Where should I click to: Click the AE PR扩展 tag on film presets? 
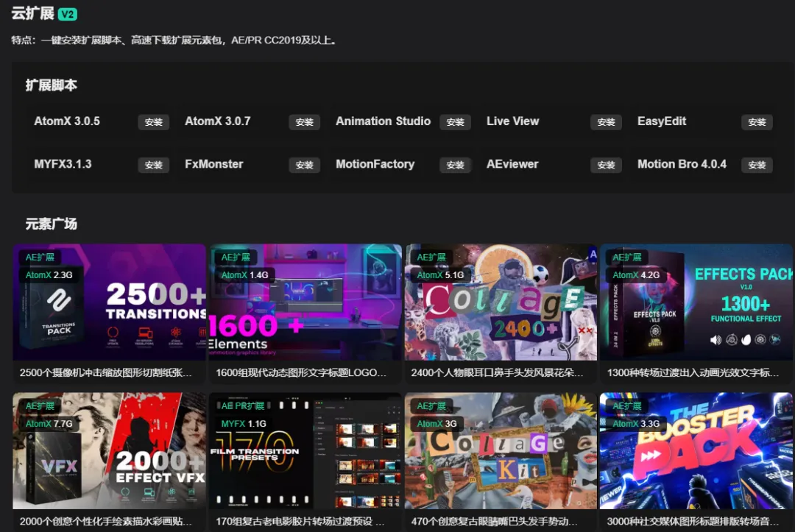[x=242, y=406]
